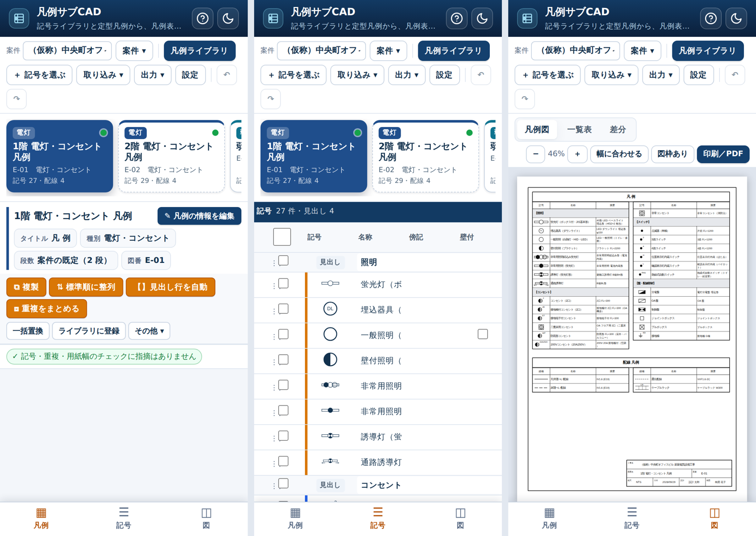Click the half-filled circle symbol for 壁付照明
The height and width of the screenshot is (536, 756).
pyautogui.click(x=330, y=360)
